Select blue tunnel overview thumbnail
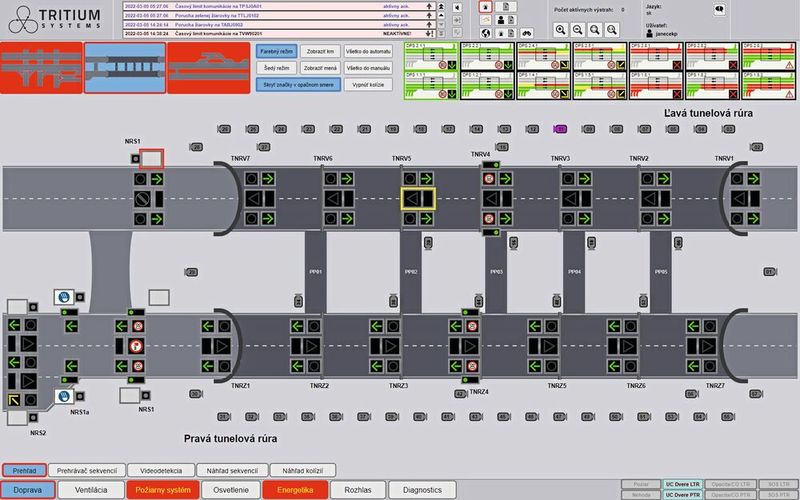This screenshot has height=500, width=800. tap(125, 68)
